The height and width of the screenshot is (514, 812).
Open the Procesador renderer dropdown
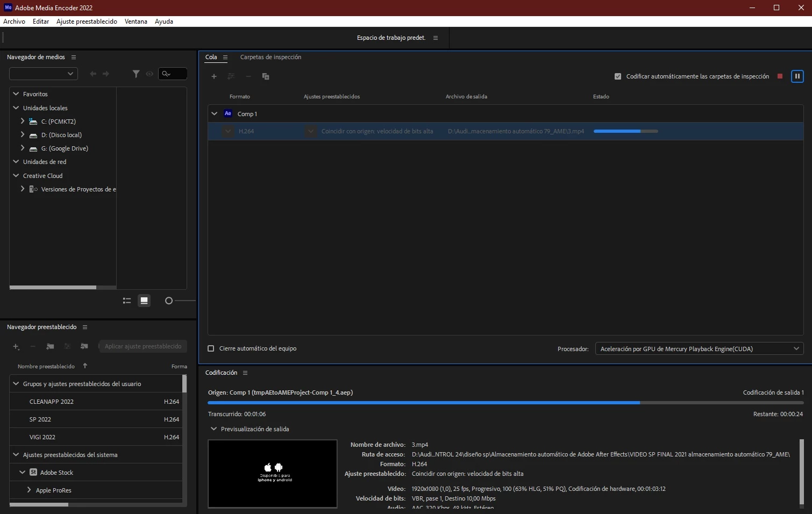coord(699,348)
